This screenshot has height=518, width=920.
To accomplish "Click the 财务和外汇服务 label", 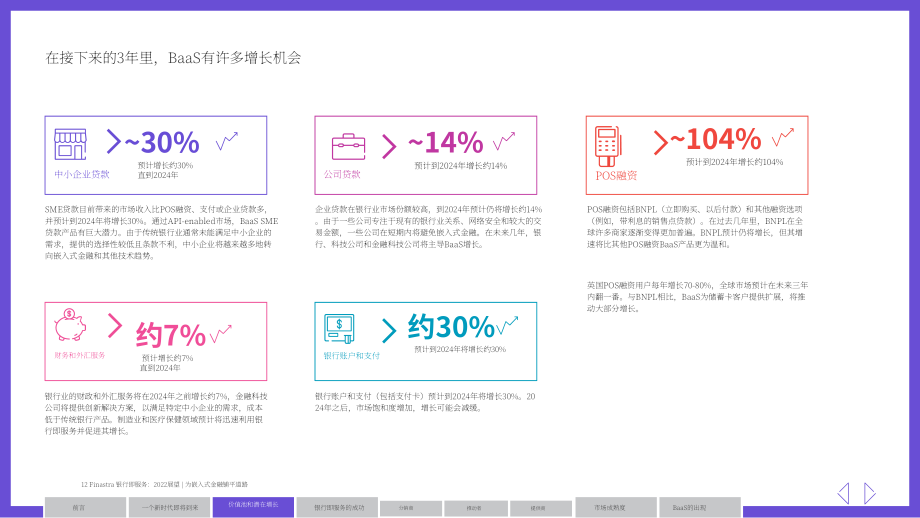I will pos(80,356).
